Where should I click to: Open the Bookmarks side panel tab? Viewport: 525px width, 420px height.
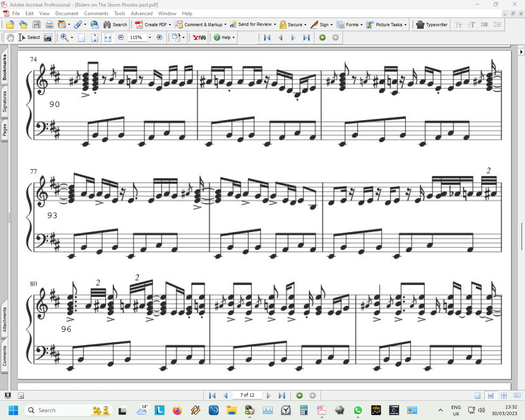pyautogui.click(x=5, y=68)
